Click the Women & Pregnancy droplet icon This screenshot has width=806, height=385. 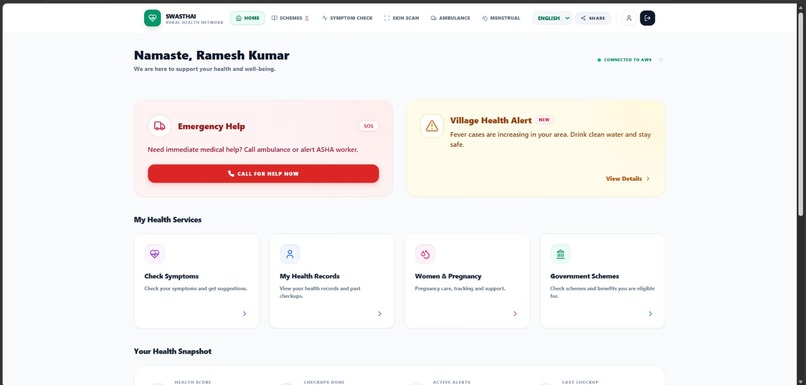tap(425, 254)
